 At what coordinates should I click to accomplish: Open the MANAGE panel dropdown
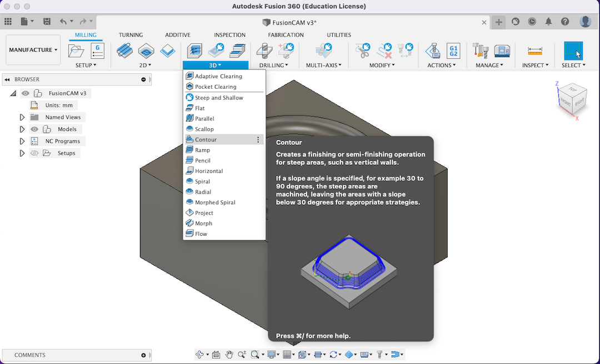coord(489,65)
